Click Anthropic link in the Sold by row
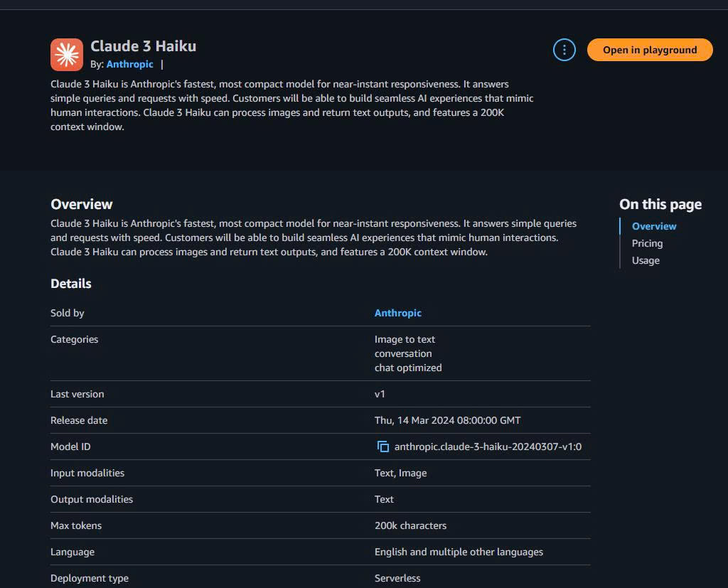 coord(397,313)
